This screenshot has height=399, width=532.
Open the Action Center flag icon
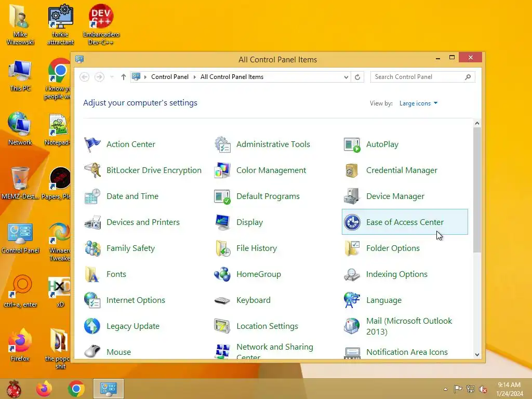click(92, 144)
